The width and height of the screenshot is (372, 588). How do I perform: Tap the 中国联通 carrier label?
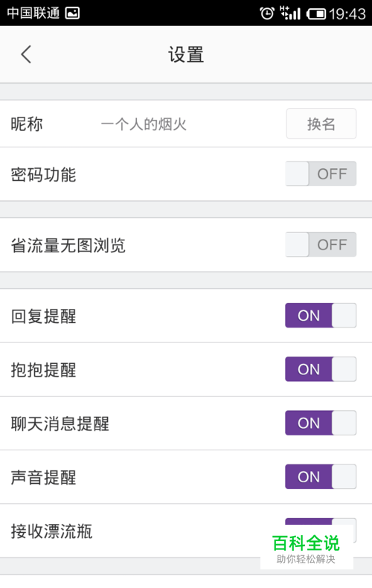[33, 13]
